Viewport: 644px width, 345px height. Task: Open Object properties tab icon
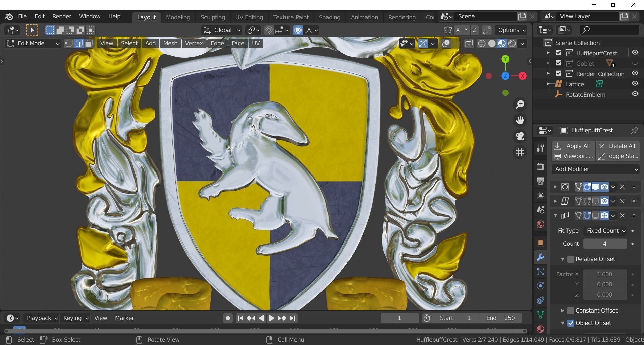click(x=540, y=243)
